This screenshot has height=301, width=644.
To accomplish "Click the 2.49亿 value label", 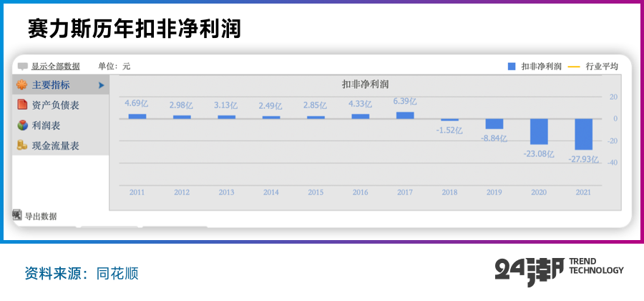I will (x=270, y=106).
